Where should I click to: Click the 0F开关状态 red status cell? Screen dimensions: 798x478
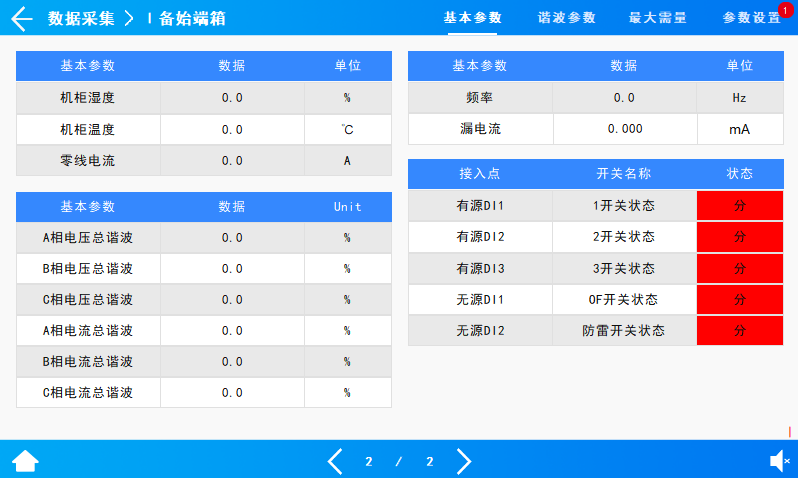[x=740, y=300]
